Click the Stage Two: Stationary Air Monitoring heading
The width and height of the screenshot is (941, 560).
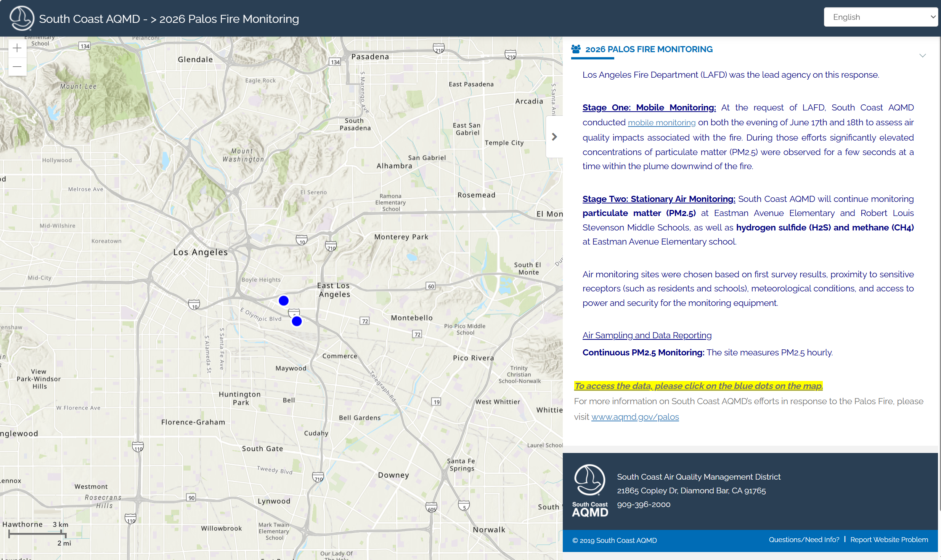[x=658, y=199]
